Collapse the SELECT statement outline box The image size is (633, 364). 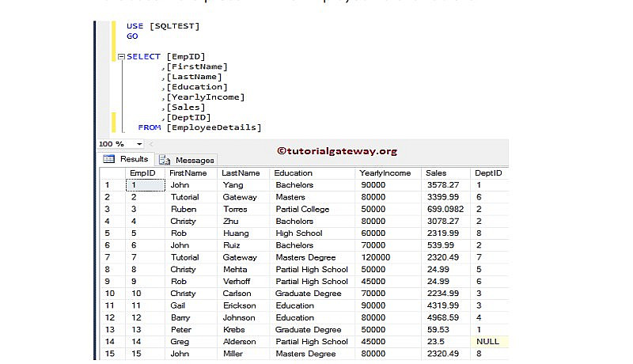click(x=121, y=57)
